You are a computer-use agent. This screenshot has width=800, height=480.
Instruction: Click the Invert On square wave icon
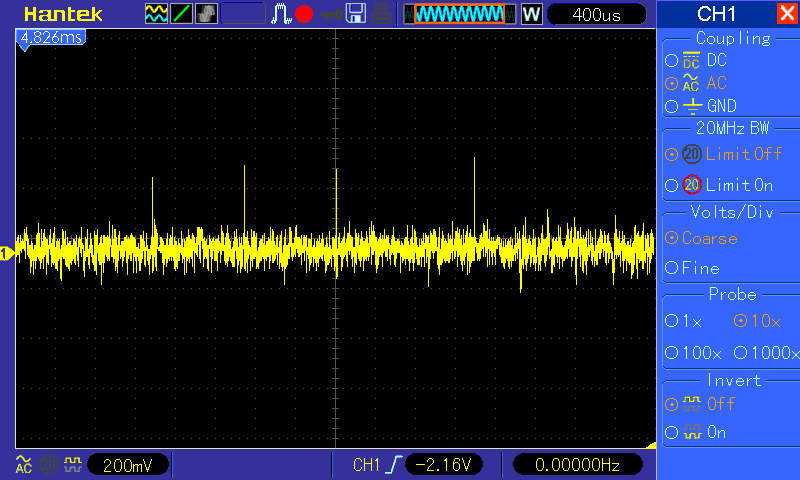point(692,433)
